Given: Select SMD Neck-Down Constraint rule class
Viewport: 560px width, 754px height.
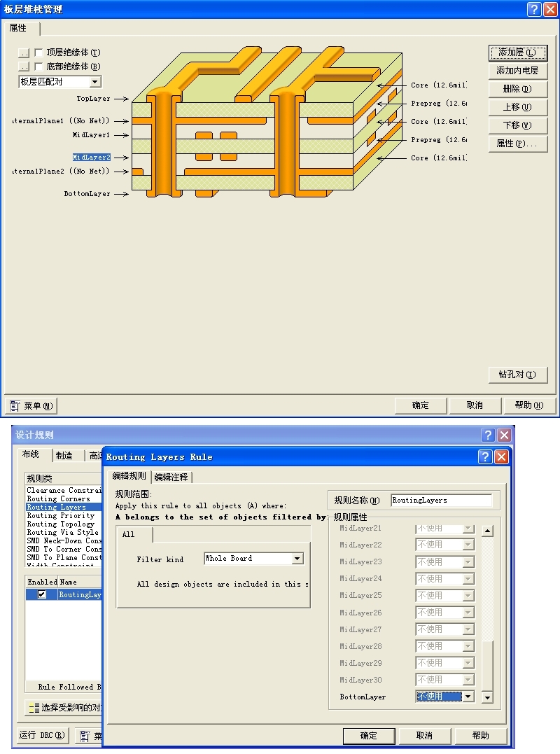Looking at the screenshot, I should coord(64,540).
